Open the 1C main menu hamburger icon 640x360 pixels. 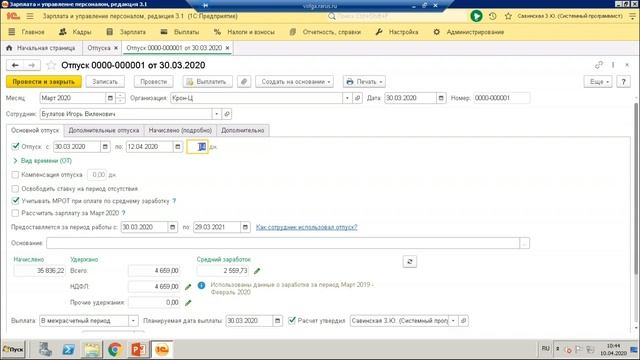pos(30,16)
